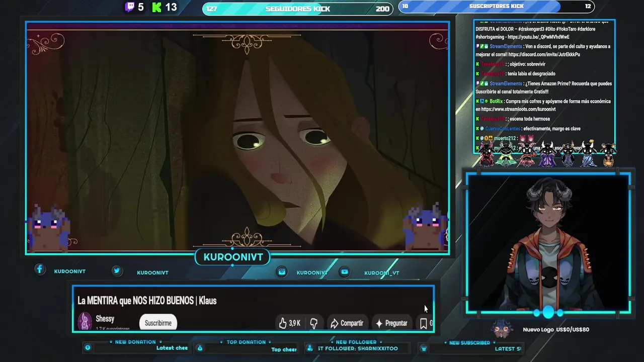Click the glowing dot under the webcam frame
644x362 pixels.
click(x=548, y=313)
